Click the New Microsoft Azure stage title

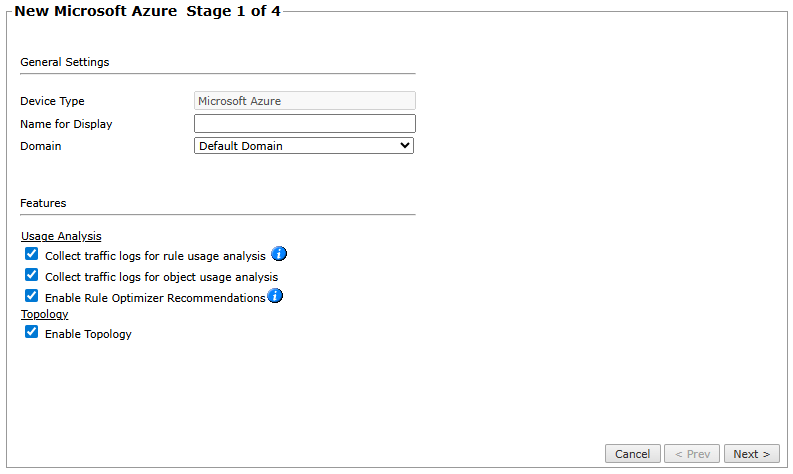(x=147, y=11)
